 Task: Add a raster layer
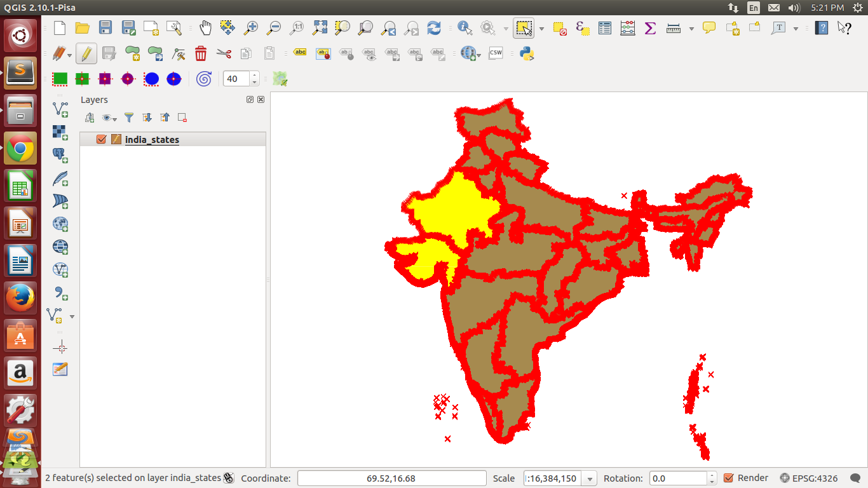click(60, 132)
